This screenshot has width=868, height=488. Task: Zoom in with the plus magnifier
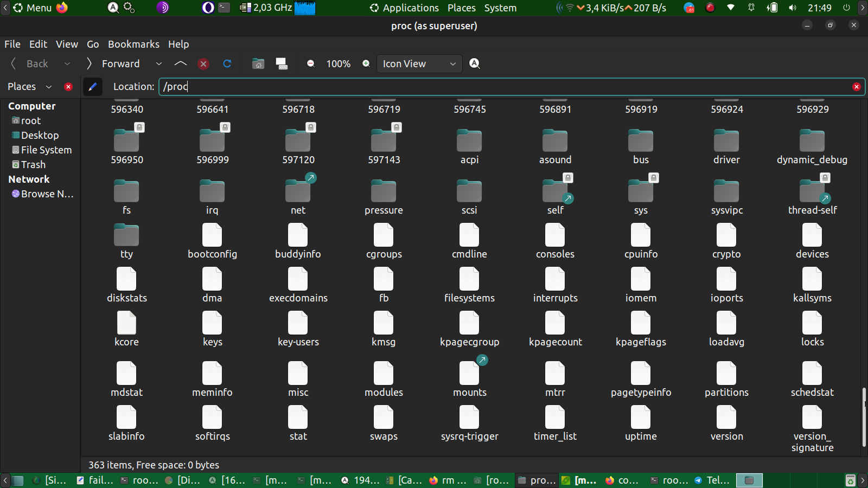(x=366, y=64)
